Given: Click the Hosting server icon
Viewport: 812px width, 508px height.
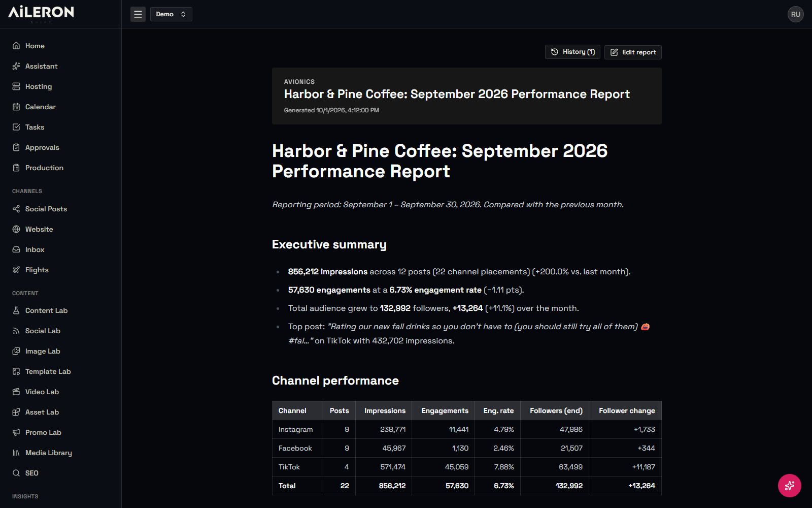Looking at the screenshot, I should pos(16,86).
